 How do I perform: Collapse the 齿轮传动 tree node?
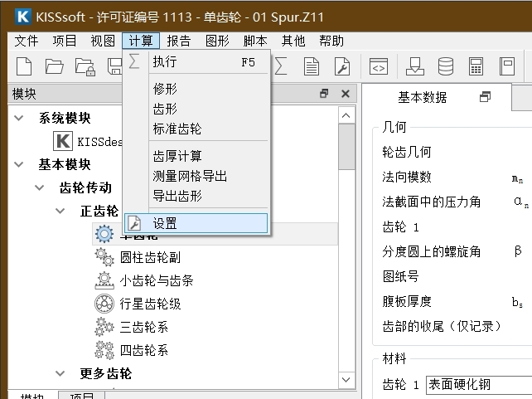tap(39, 187)
